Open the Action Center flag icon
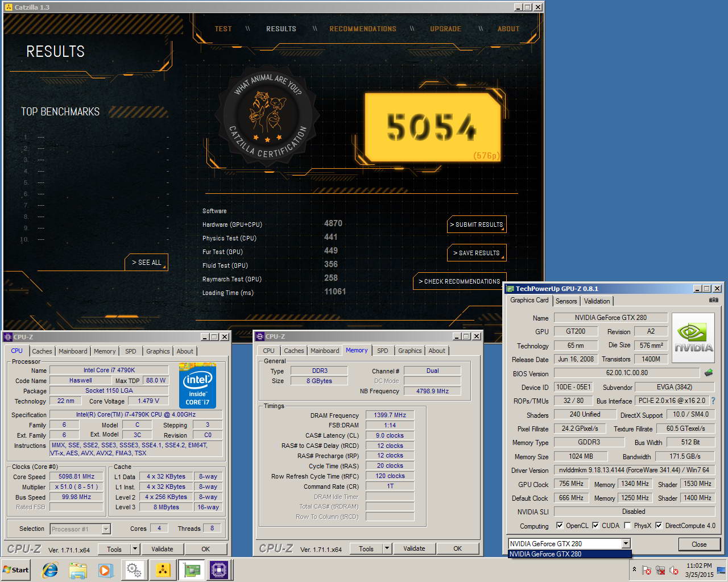Viewport: 728px width, 582px height. (647, 570)
